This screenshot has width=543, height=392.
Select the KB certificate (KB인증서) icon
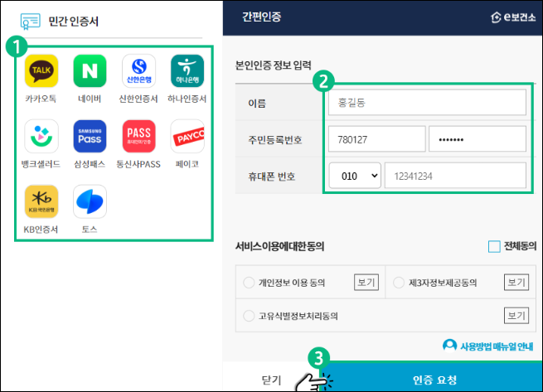click(x=41, y=201)
